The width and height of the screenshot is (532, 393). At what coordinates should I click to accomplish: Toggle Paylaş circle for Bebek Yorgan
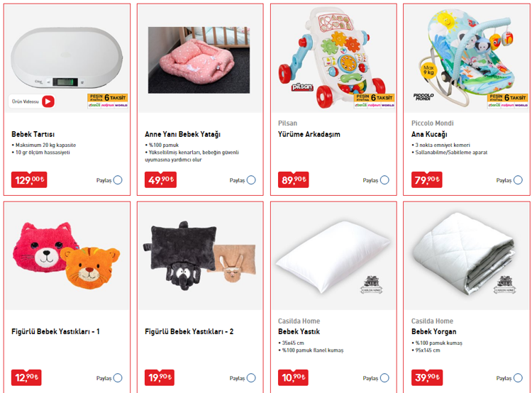click(x=517, y=378)
